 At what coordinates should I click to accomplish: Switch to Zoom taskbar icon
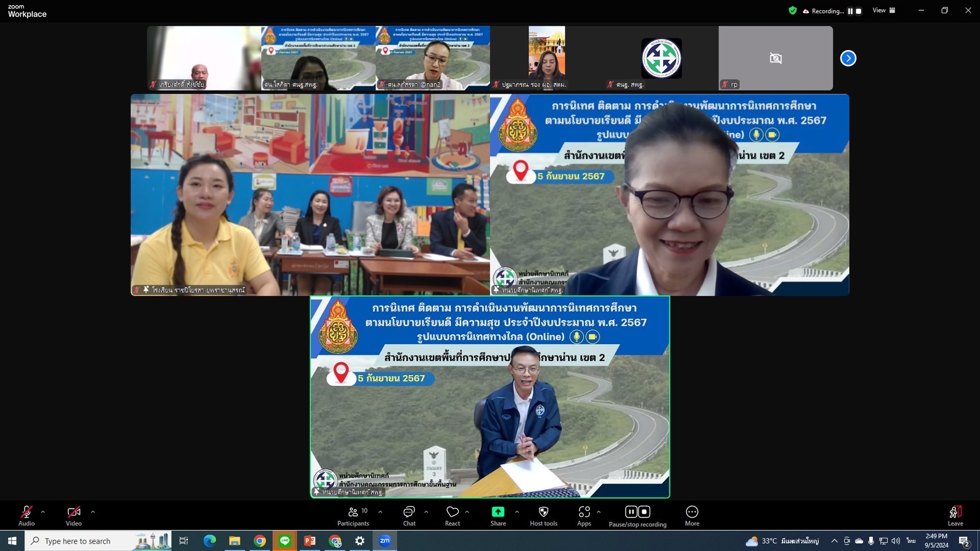click(385, 541)
